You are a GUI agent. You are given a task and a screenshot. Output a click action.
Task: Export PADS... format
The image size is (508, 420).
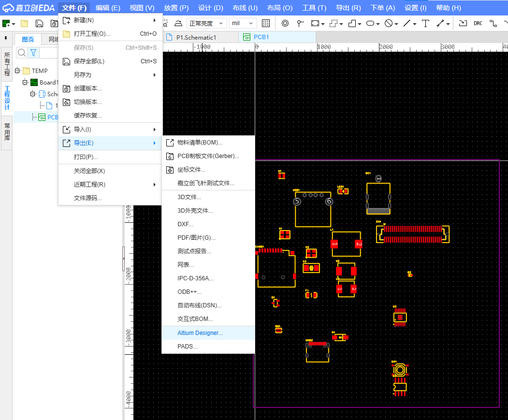(208, 347)
